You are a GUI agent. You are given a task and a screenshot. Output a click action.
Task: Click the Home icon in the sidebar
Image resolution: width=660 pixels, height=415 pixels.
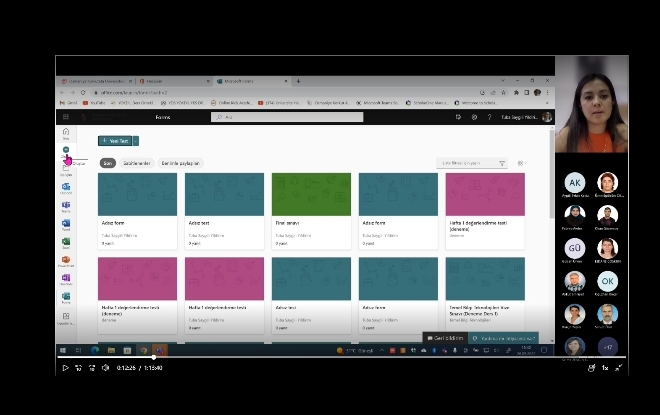[66, 132]
